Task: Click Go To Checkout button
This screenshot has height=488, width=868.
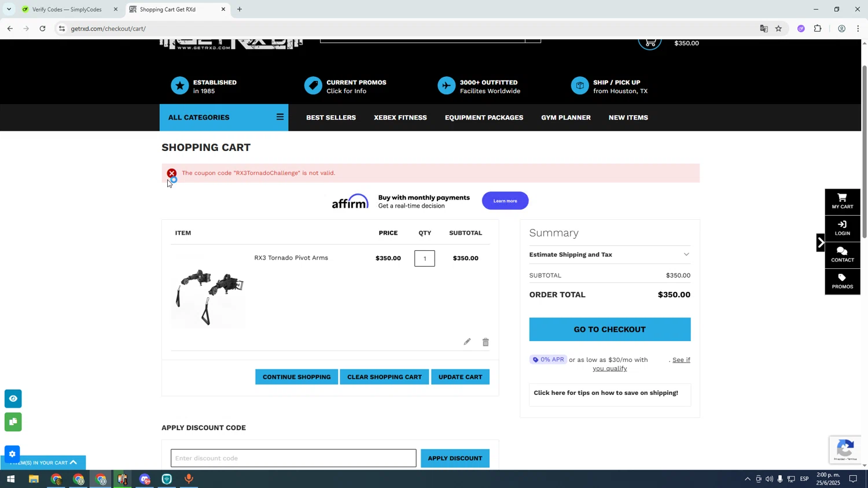Action: pyautogui.click(x=609, y=330)
